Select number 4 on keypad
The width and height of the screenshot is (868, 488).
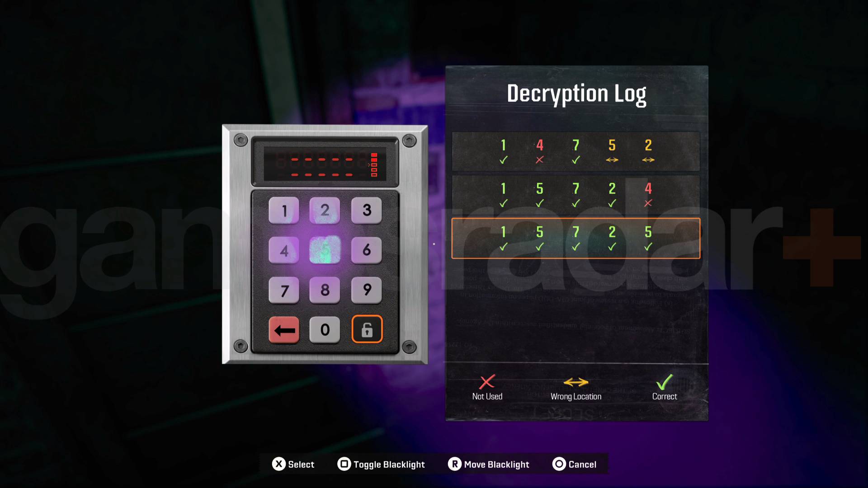pyautogui.click(x=284, y=250)
